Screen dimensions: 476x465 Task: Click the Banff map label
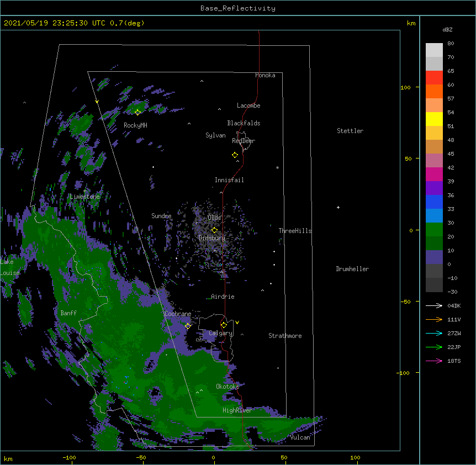(x=68, y=313)
